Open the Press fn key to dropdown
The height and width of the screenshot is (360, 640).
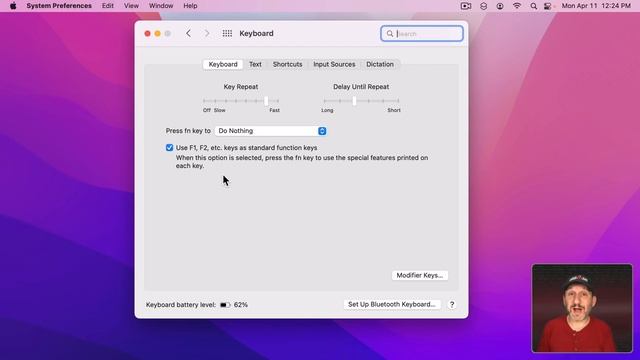click(271, 131)
